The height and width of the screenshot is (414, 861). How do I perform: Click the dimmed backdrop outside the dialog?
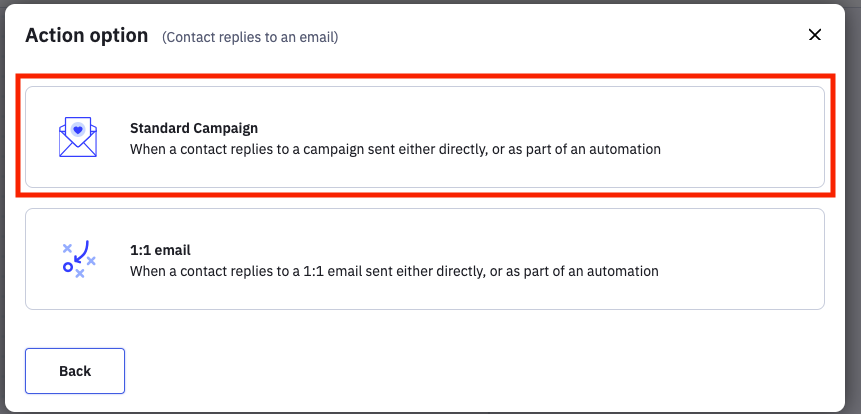tap(853, 220)
